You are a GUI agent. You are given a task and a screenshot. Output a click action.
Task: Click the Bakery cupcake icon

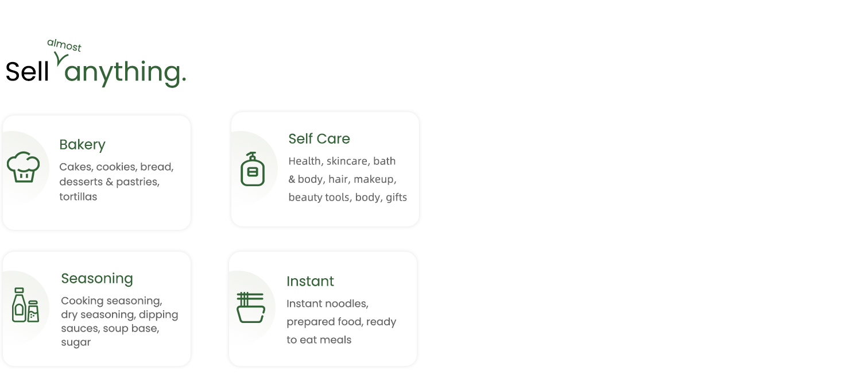[x=24, y=167]
